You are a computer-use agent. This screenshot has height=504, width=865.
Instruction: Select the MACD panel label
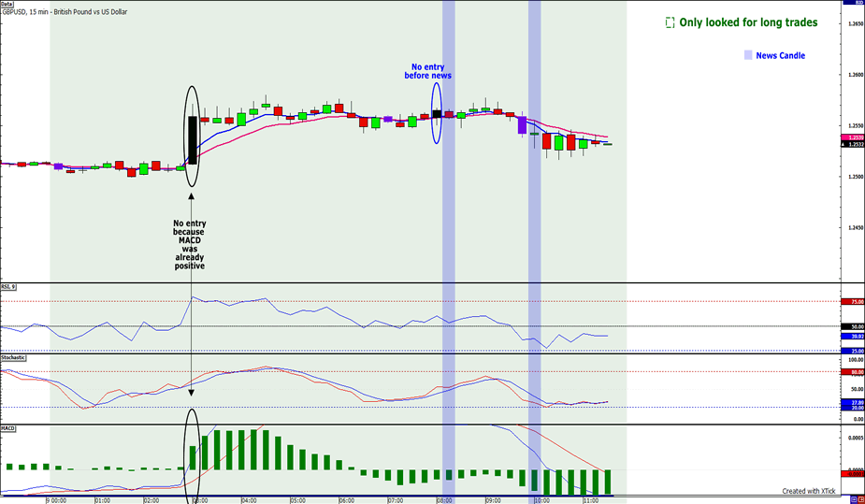(7, 428)
